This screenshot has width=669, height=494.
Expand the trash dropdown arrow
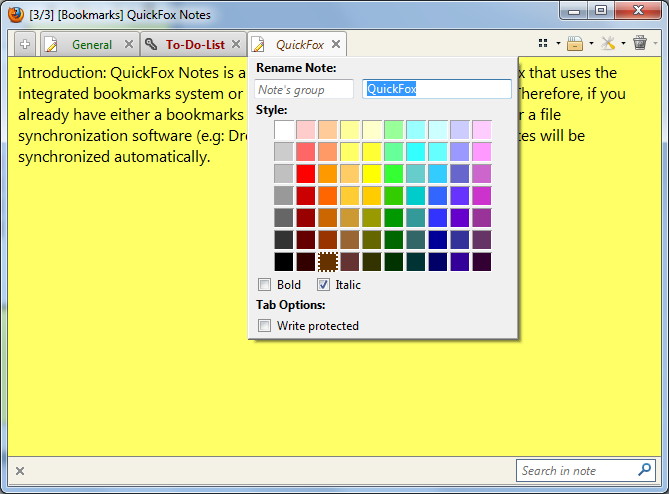point(655,44)
